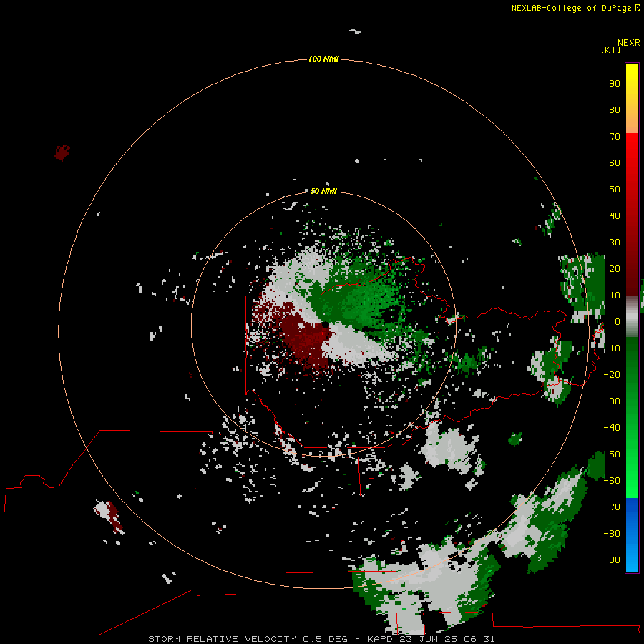Select the positive 30 knot scale label
The height and width of the screenshot is (644, 644).
[615, 243]
